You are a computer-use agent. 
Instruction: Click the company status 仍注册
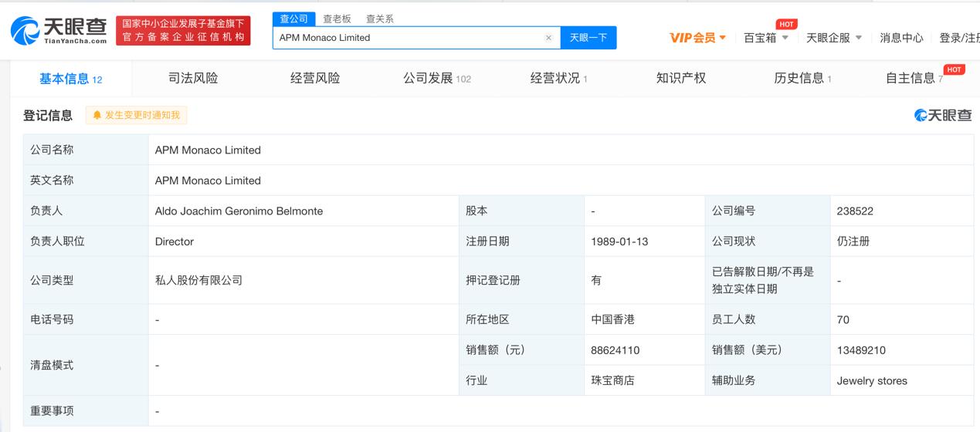(x=853, y=241)
